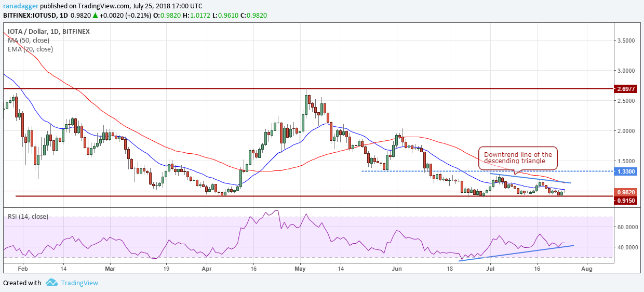Click the TradingView cloud logo icon
Viewport: 644px width, 292px height.
click(x=51, y=283)
